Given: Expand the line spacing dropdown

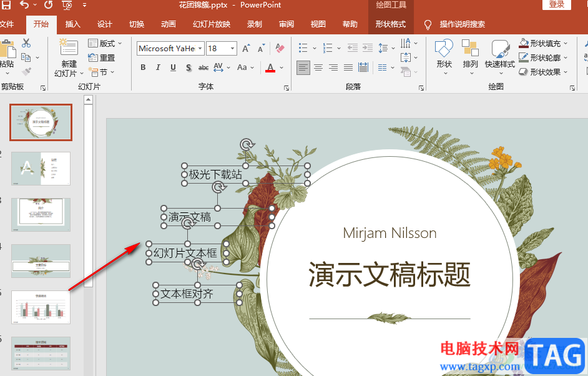Looking at the screenshot, I should (x=393, y=48).
